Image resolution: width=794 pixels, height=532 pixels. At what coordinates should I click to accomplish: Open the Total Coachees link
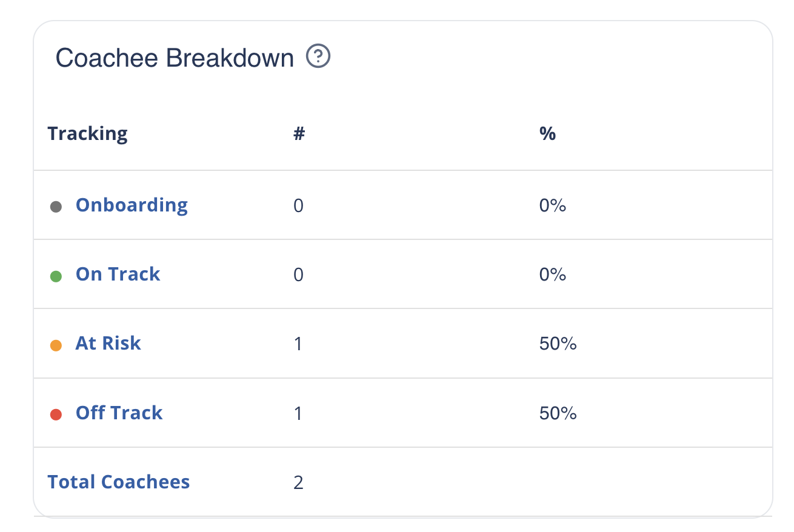click(x=119, y=482)
